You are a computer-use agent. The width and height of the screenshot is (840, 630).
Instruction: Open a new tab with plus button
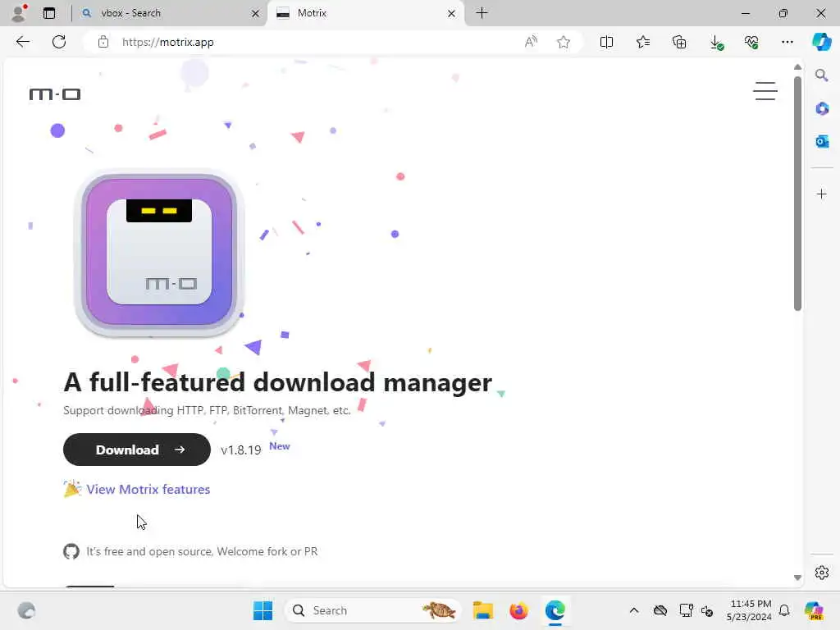click(482, 13)
